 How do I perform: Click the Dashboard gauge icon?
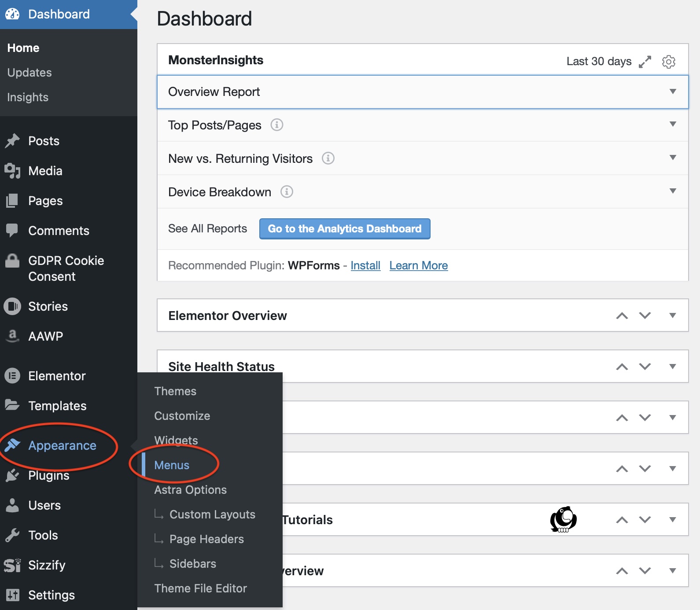12,14
